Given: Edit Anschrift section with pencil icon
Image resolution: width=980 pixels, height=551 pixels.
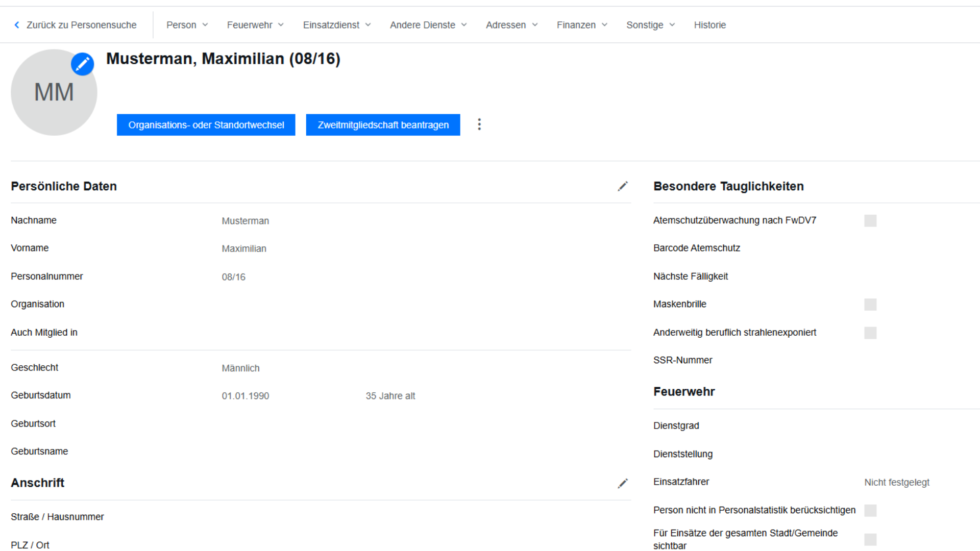Looking at the screenshot, I should 622,484.
